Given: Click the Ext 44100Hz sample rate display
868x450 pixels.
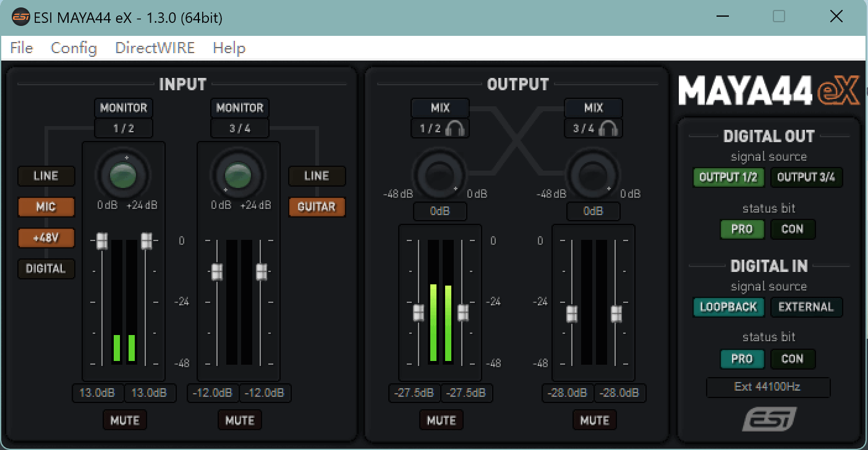Looking at the screenshot, I should click(x=768, y=387).
